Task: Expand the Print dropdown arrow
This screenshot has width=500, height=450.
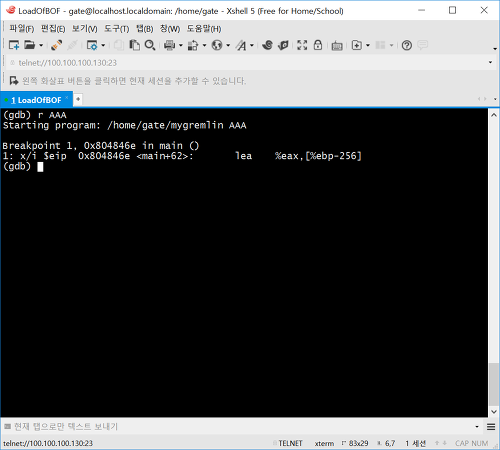Action: click(x=181, y=45)
